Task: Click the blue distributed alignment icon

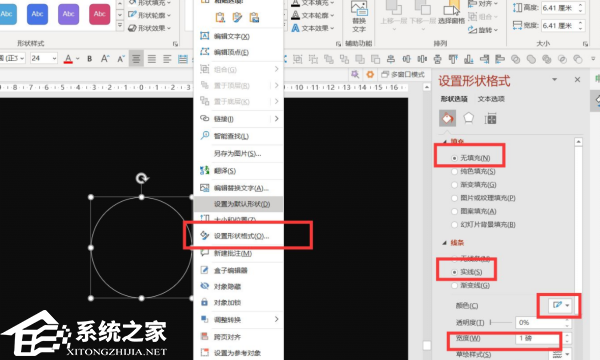Action: pos(183,59)
